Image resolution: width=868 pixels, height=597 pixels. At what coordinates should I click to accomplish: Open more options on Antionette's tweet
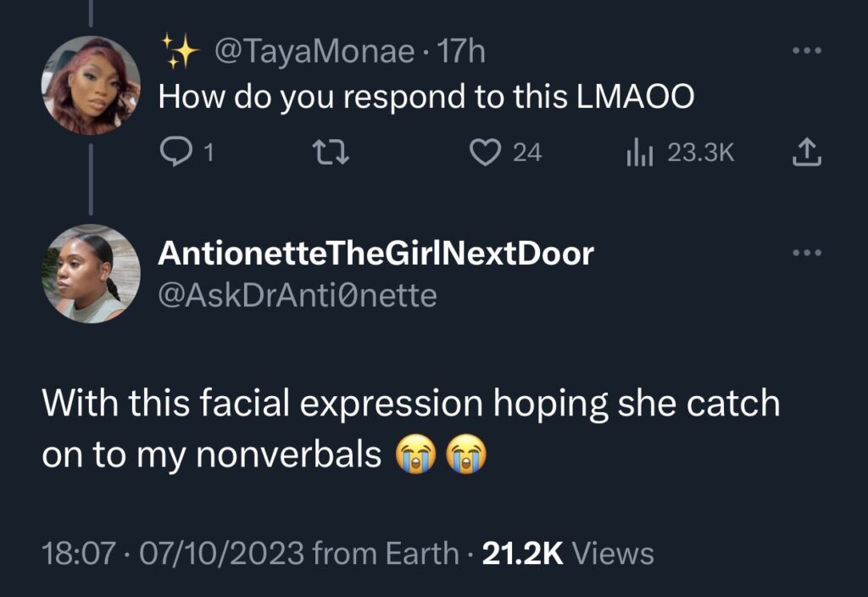tap(806, 253)
